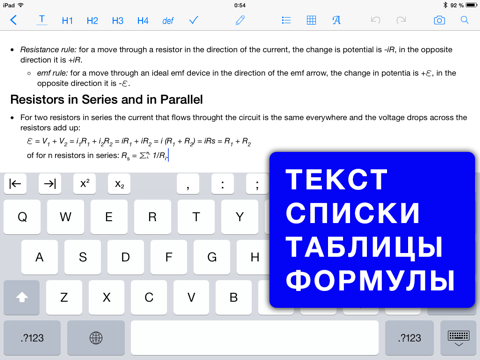Toggle subscript x₂ key
The width and height of the screenshot is (480, 360).
(119, 183)
